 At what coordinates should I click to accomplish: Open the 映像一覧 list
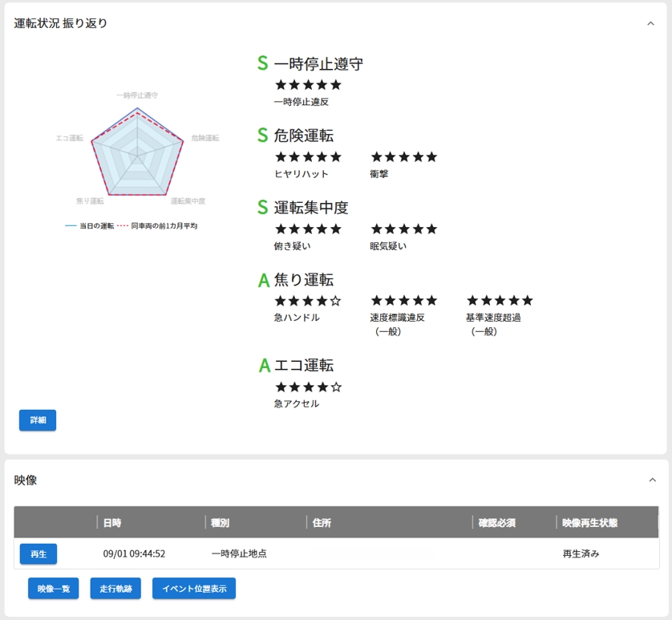coord(54,589)
